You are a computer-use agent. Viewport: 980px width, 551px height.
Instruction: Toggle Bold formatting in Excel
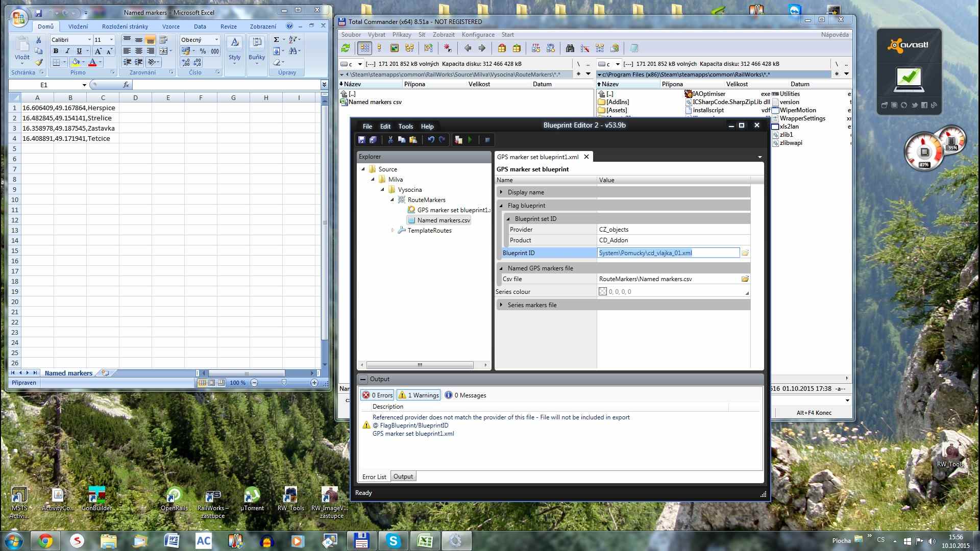[56, 51]
